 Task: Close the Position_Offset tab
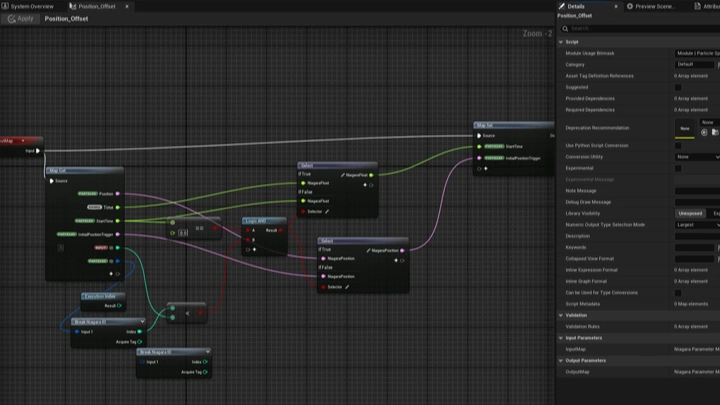[128, 6]
